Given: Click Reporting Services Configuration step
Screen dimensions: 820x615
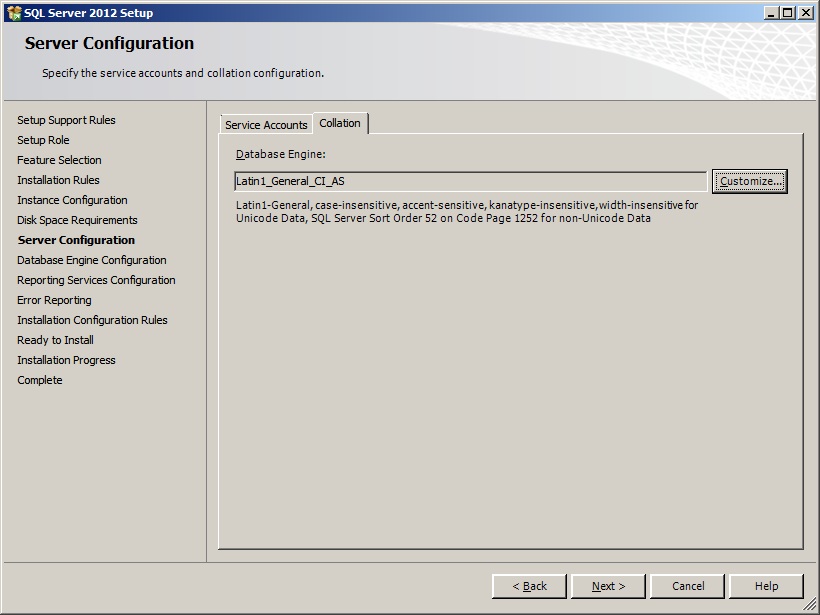Looking at the screenshot, I should [96, 280].
